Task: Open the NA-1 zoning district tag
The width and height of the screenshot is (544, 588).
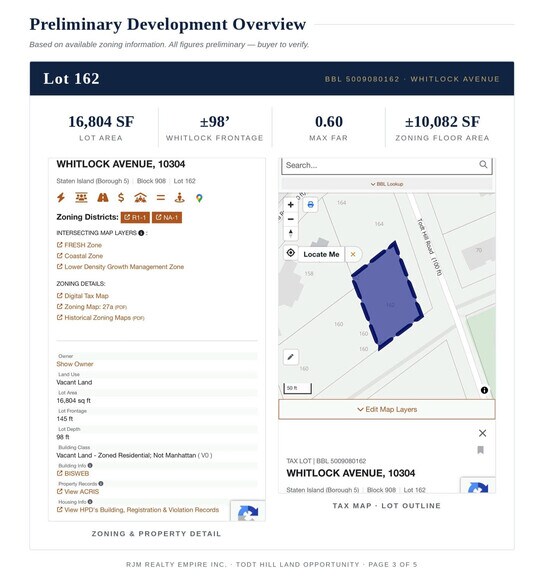Action: (x=166, y=218)
